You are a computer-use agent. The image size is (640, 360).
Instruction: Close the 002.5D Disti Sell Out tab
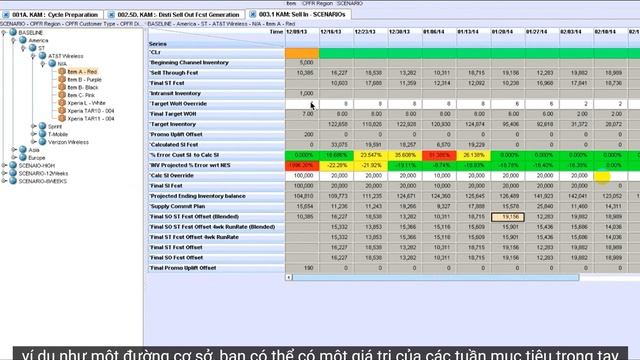pos(111,15)
